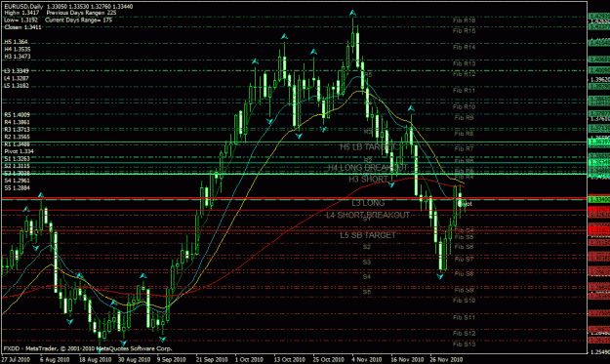The image size is (610, 364).
Task: Click the small 'Pivot' label near last candle
Action: coord(466,204)
